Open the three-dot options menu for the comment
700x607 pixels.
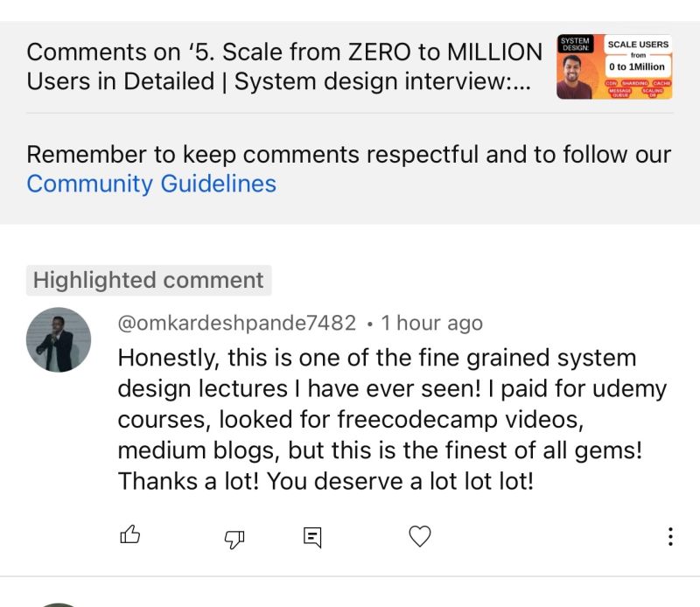pyautogui.click(x=670, y=536)
